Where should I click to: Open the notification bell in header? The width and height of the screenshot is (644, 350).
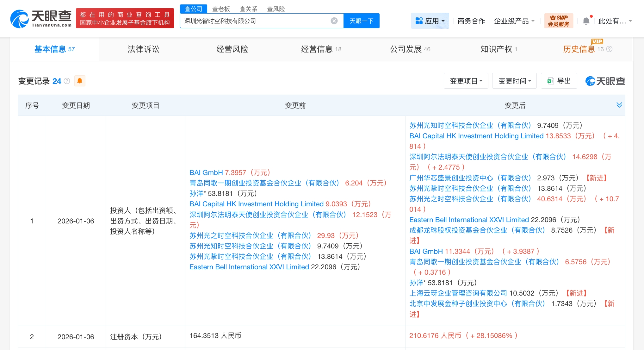(x=586, y=21)
